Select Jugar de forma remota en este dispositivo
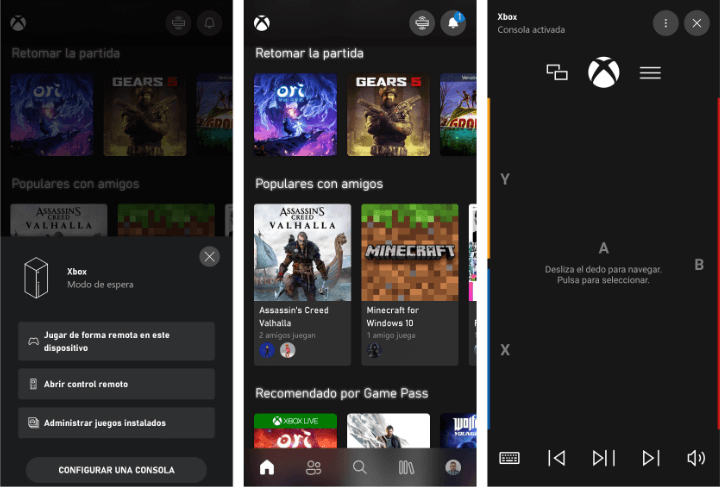 click(117, 341)
